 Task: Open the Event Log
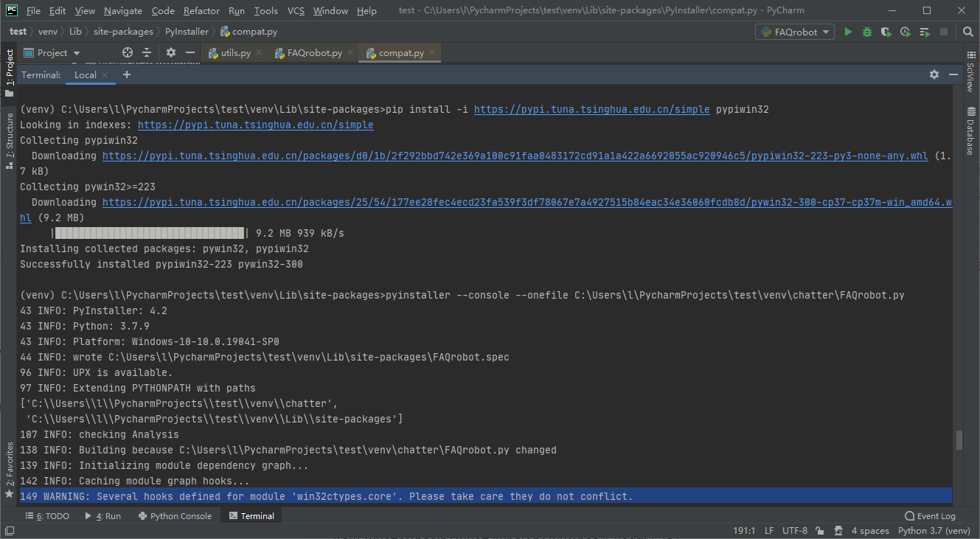(930, 516)
